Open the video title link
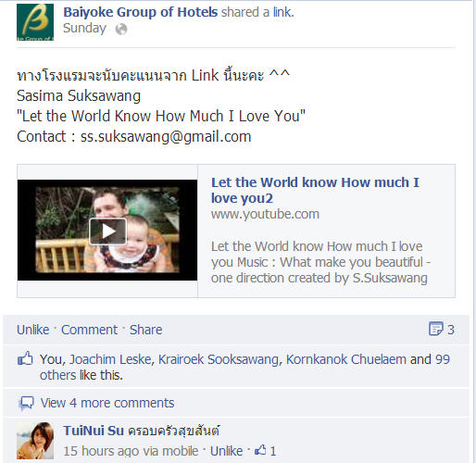476x463 pixels. pyautogui.click(x=315, y=190)
